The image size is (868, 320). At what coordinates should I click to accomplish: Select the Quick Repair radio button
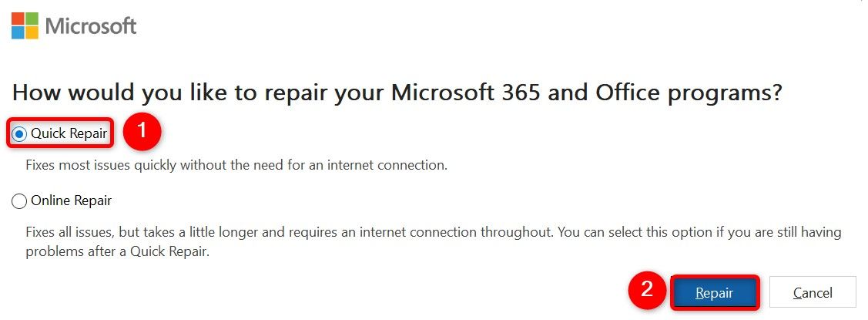pyautogui.click(x=20, y=134)
